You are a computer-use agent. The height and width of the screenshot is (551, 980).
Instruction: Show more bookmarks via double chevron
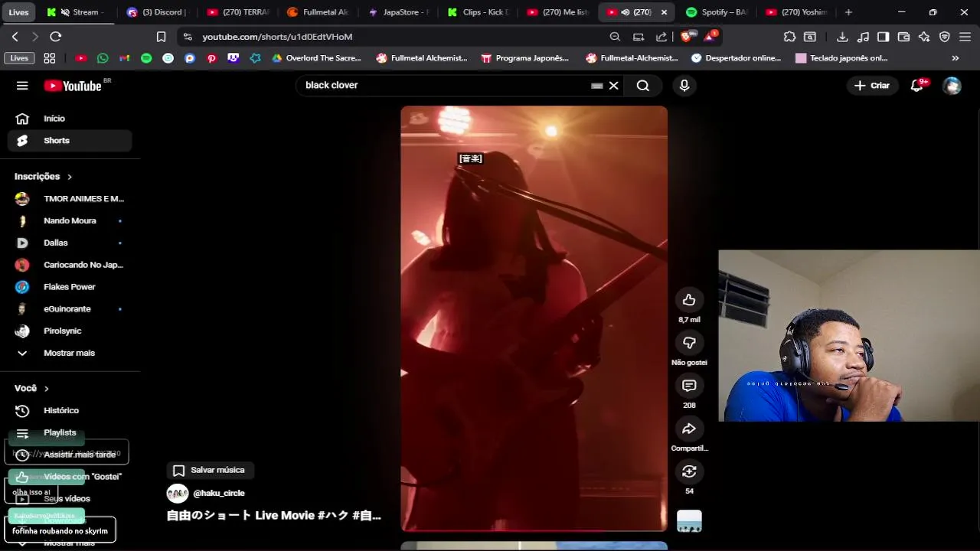[955, 58]
